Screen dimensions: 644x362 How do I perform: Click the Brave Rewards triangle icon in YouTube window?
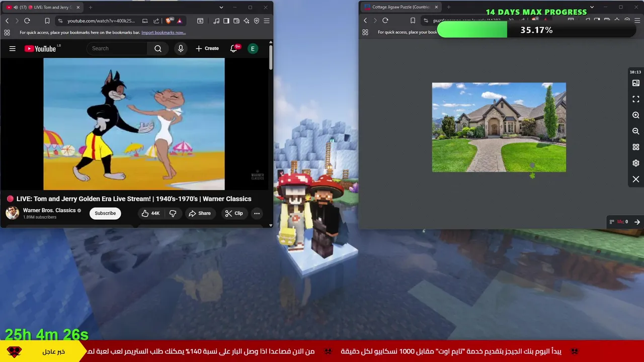[x=179, y=21]
